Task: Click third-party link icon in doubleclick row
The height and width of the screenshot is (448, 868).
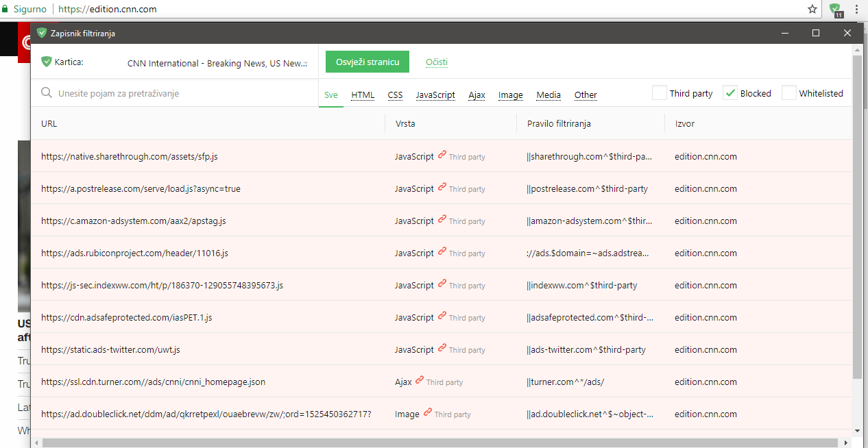Action: (x=428, y=413)
